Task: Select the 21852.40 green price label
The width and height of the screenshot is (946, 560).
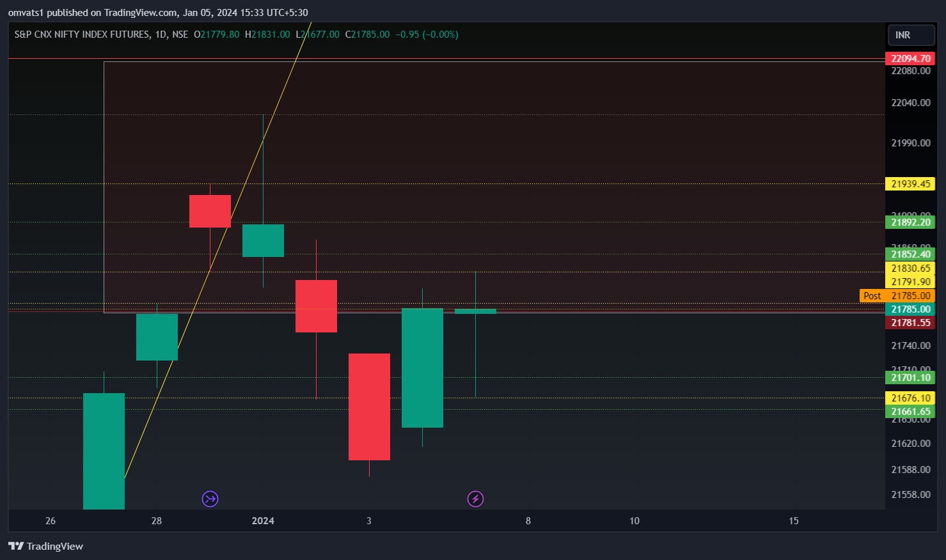Action: click(x=910, y=254)
